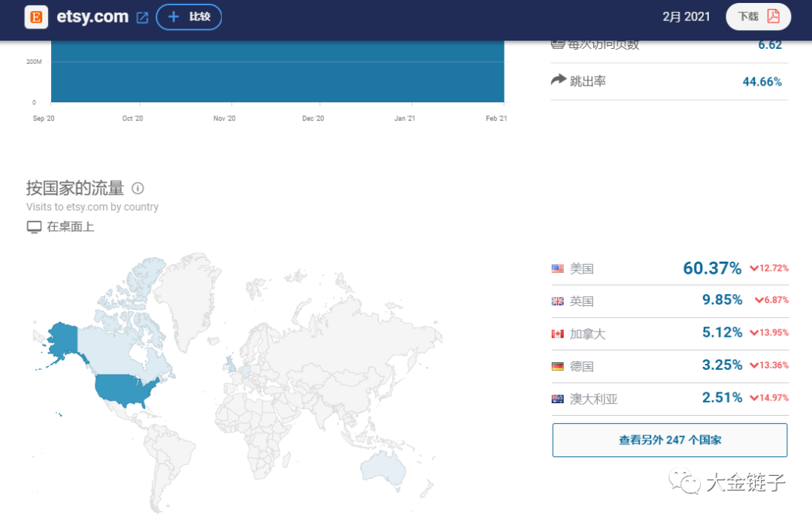
Task: Click the desktop monitor icon next to 在桌面上
Action: [34, 227]
